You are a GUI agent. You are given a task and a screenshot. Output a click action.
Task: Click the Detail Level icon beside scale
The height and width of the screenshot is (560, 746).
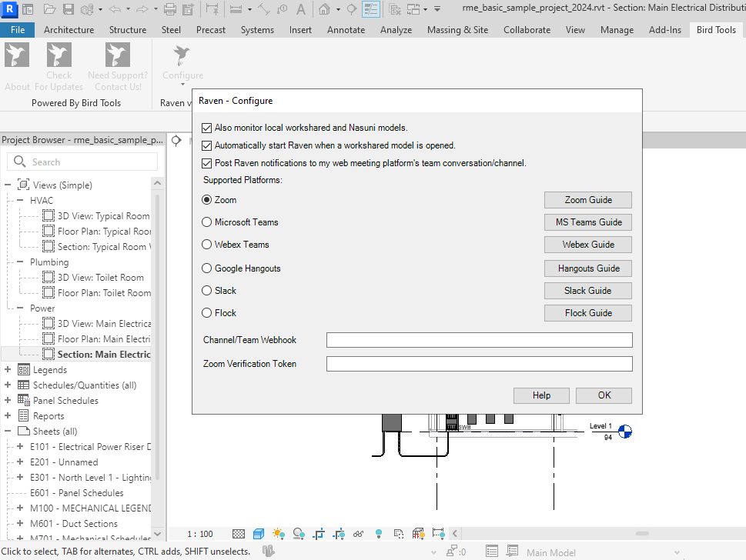[239, 534]
